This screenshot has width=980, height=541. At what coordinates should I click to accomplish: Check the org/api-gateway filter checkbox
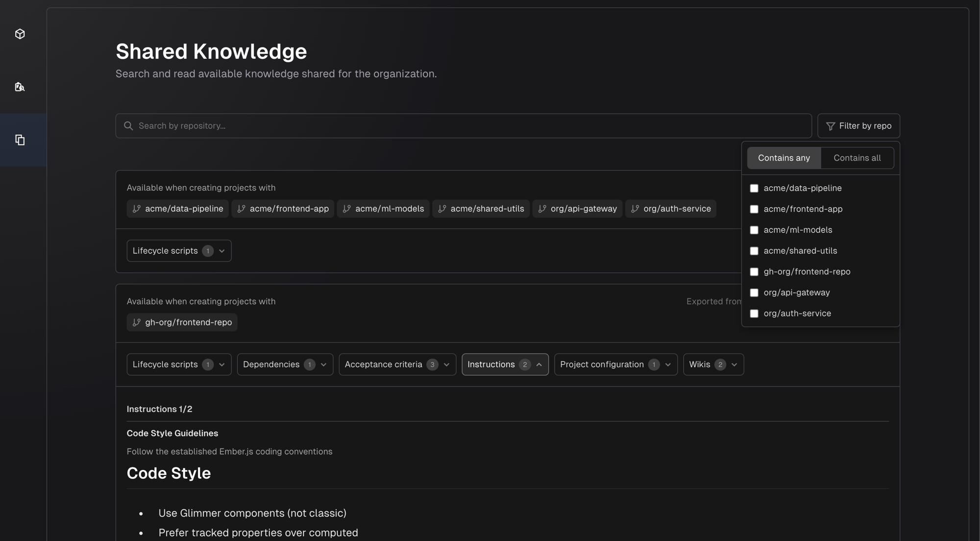pos(754,293)
